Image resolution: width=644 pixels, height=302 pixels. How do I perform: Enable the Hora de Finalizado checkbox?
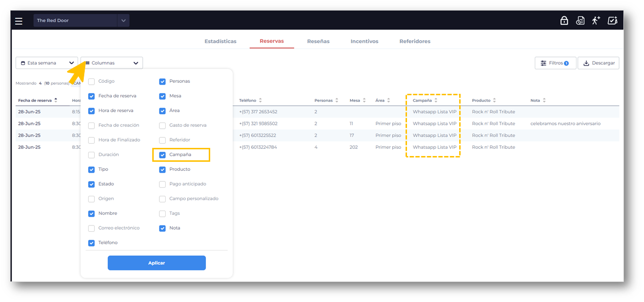coord(91,140)
